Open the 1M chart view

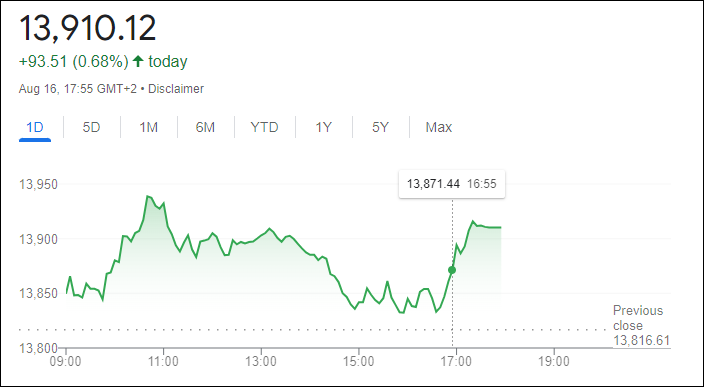148,128
